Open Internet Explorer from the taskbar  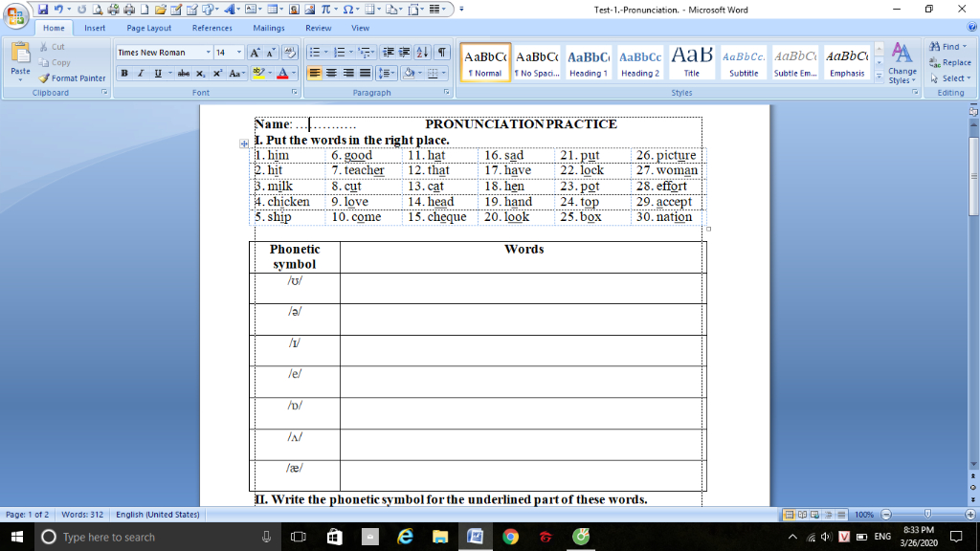[405, 537]
